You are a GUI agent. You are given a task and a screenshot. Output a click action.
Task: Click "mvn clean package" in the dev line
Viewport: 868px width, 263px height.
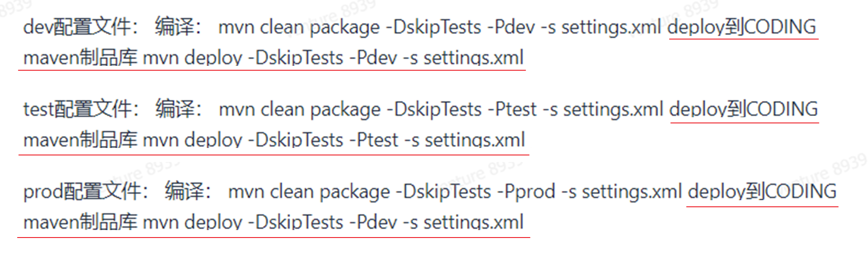coord(299,28)
